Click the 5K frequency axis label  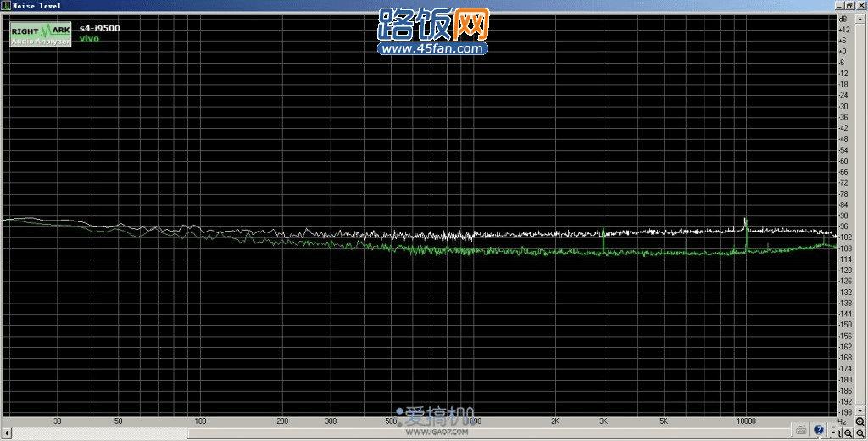coord(663,421)
